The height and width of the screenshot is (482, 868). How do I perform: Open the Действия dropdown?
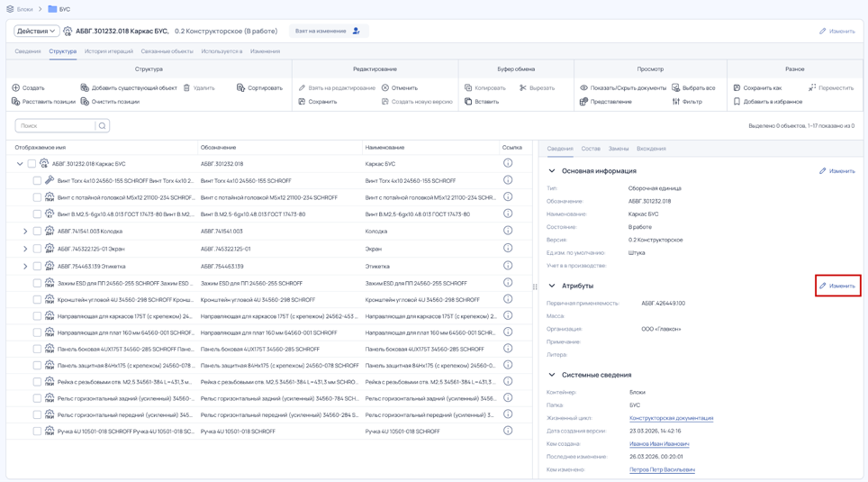(37, 31)
